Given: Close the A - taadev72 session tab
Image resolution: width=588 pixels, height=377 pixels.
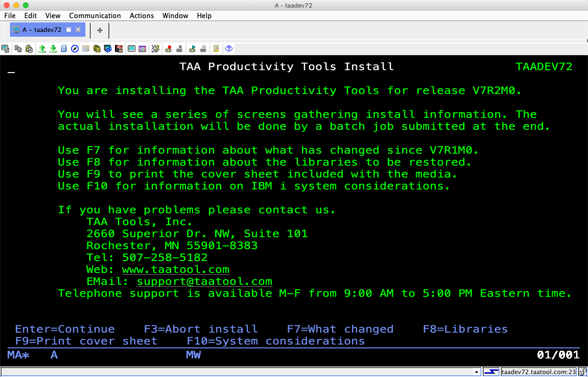Looking at the screenshot, I should [78, 30].
